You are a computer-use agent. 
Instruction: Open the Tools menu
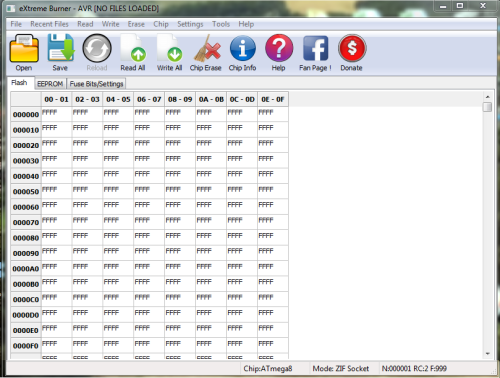221,24
